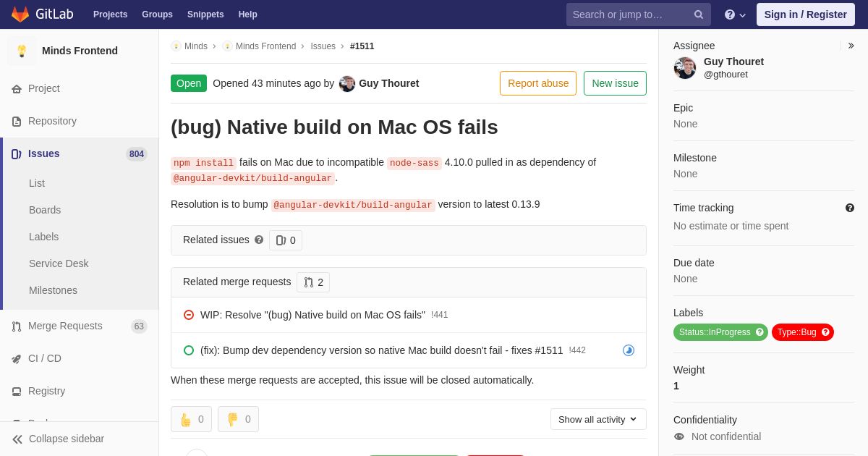Click the pipeline running status icon
This screenshot has height=456, width=868.
629,350
